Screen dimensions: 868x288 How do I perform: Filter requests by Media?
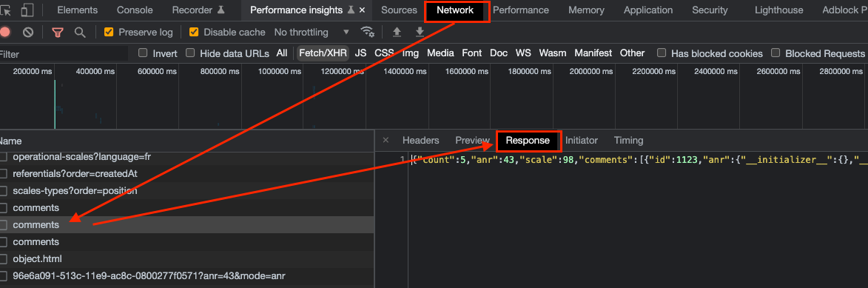pyautogui.click(x=440, y=53)
